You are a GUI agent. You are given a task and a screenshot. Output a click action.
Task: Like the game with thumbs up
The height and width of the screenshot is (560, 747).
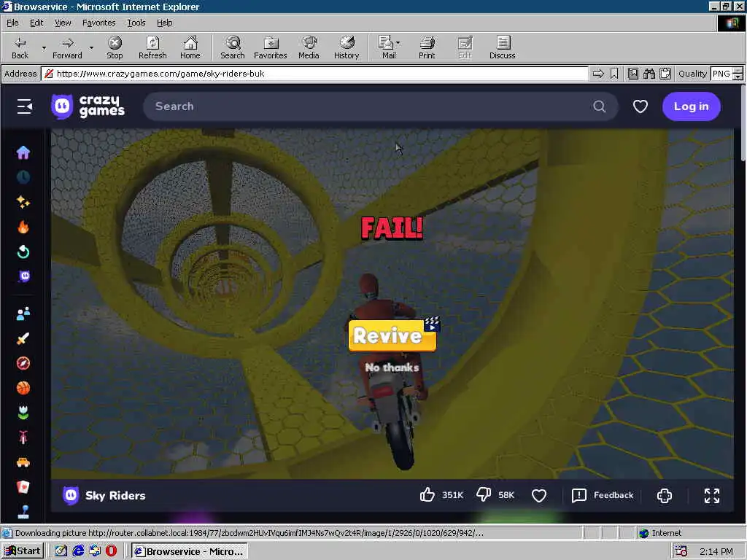(427, 495)
